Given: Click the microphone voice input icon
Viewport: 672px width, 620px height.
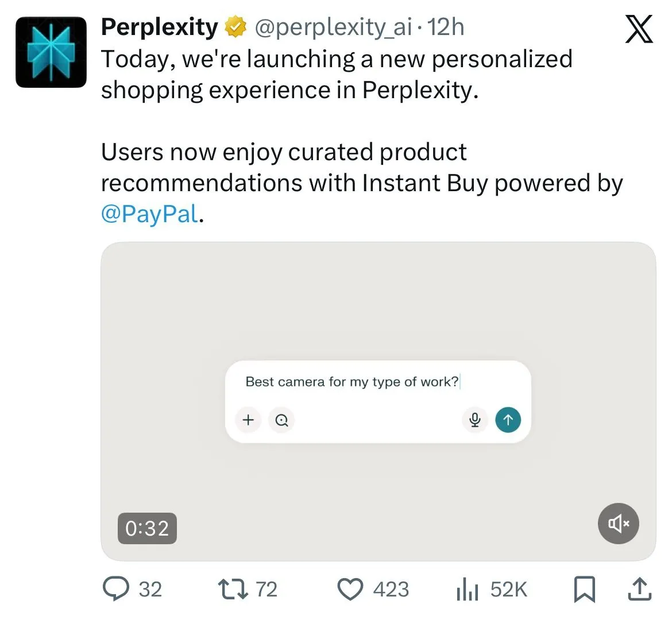Looking at the screenshot, I should (474, 420).
